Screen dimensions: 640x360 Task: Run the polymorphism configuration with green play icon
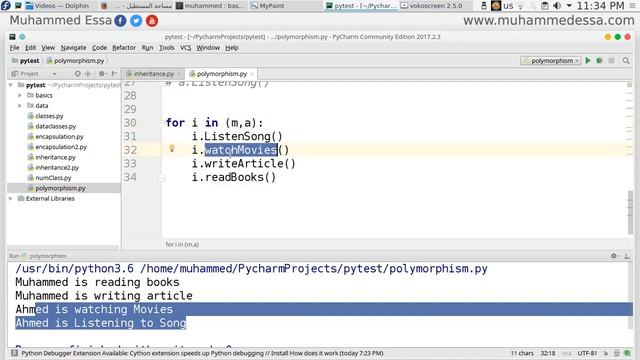pyautogui.click(x=588, y=60)
